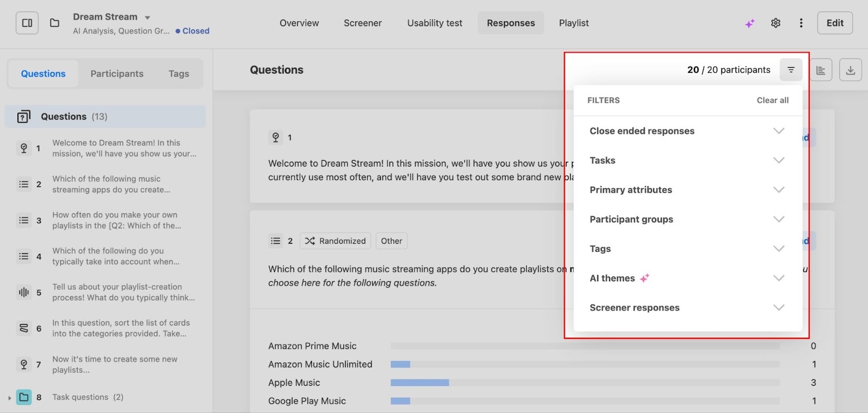Open the AI sparkle assistant icon
Screen dimensions: 868x413
coord(750,23)
